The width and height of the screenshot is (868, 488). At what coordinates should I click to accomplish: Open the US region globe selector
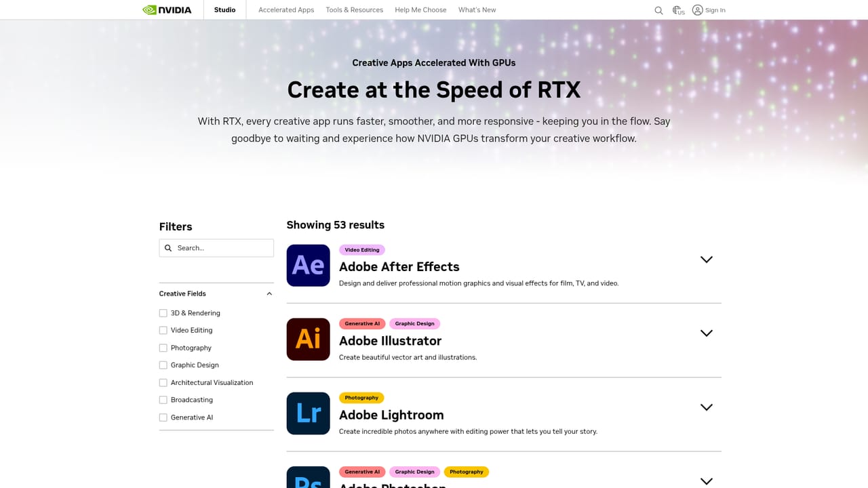[678, 10]
